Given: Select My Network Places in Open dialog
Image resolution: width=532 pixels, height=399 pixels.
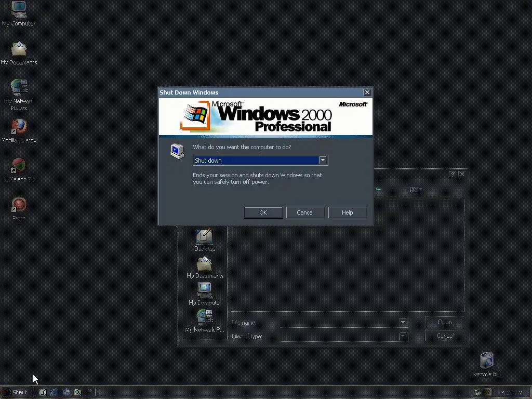Looking at the screenshot, I should 205,321.
